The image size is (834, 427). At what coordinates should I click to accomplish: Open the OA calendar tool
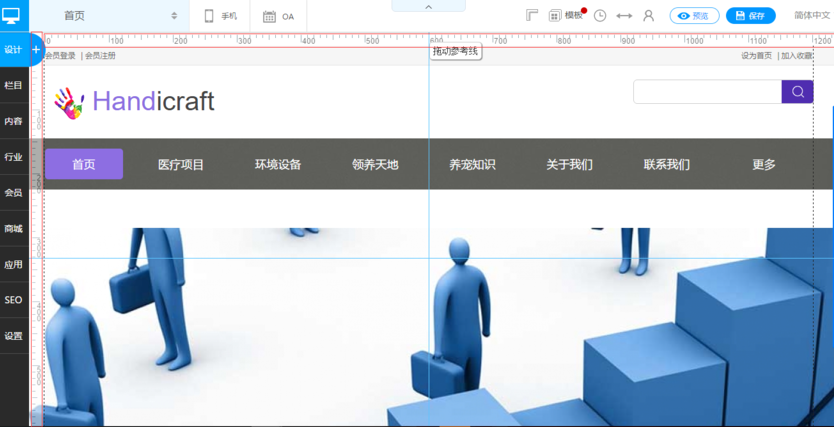279,16
